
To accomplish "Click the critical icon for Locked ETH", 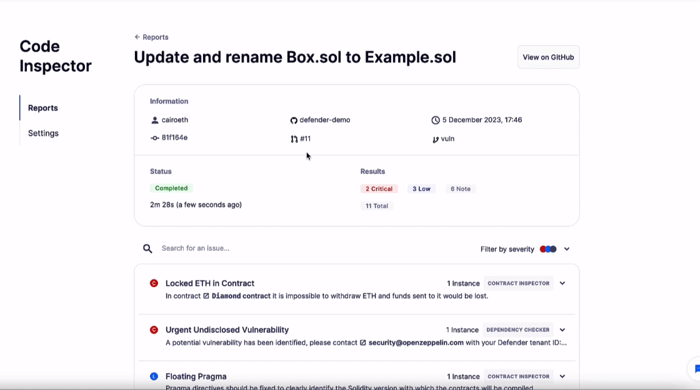I will pyautogui.click(x=154, y=283).
